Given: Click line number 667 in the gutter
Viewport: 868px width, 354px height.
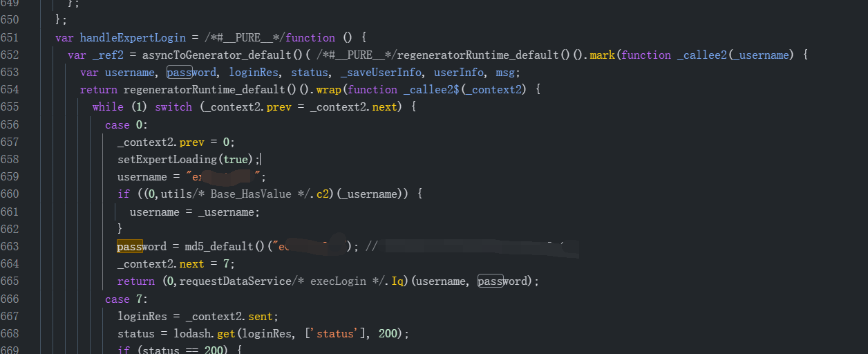Looking at the screenshot, I should click(x=9, y=316).
